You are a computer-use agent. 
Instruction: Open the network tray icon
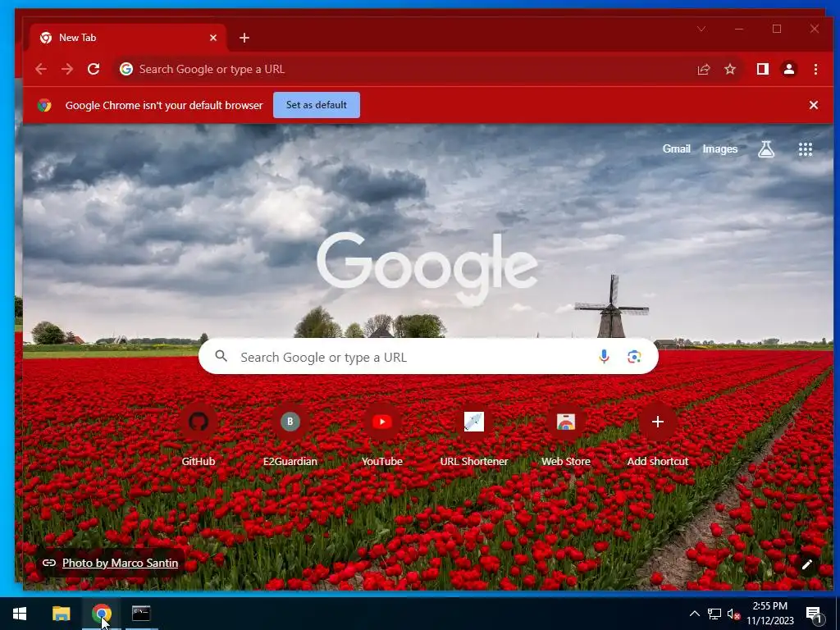(714, 614)
